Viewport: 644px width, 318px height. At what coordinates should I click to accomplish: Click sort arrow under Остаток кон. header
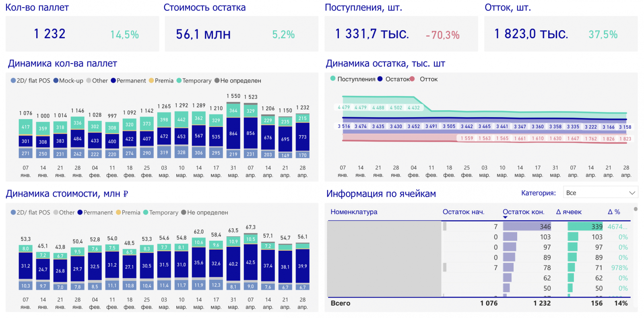point(505,217)
